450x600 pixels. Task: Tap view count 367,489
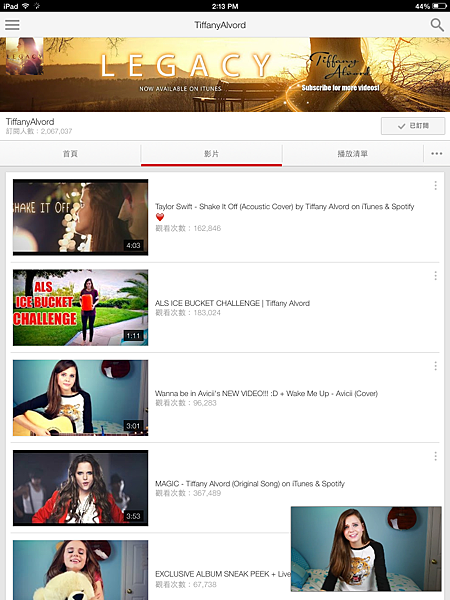tap(188, 493)
